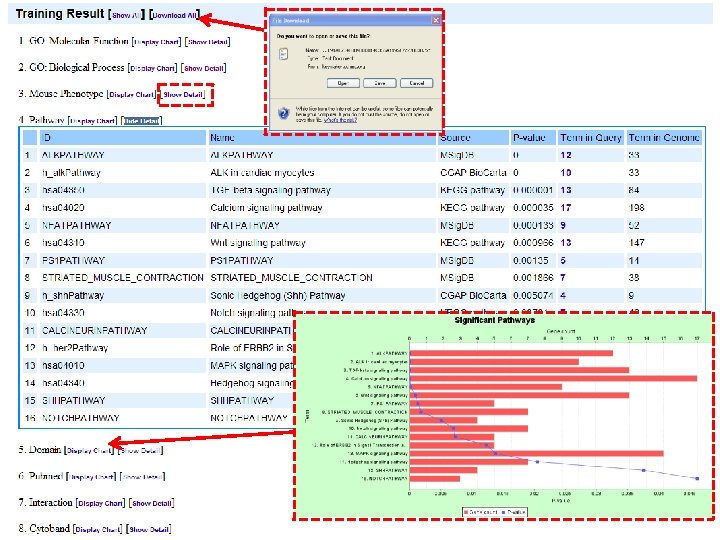The height and width of the screenshot is (540, 720).
Task: Click Open in the File Download dialog
Action: (x=343, y=83)
